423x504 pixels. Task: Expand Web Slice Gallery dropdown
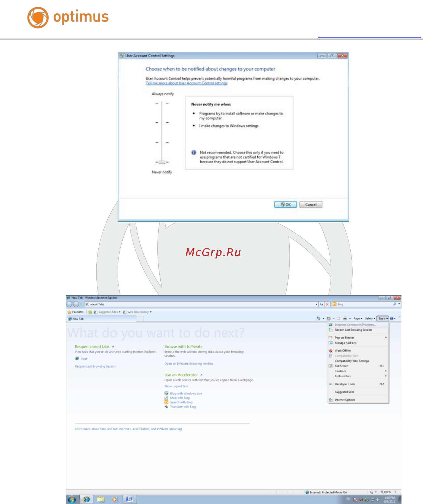pos(151,312)
